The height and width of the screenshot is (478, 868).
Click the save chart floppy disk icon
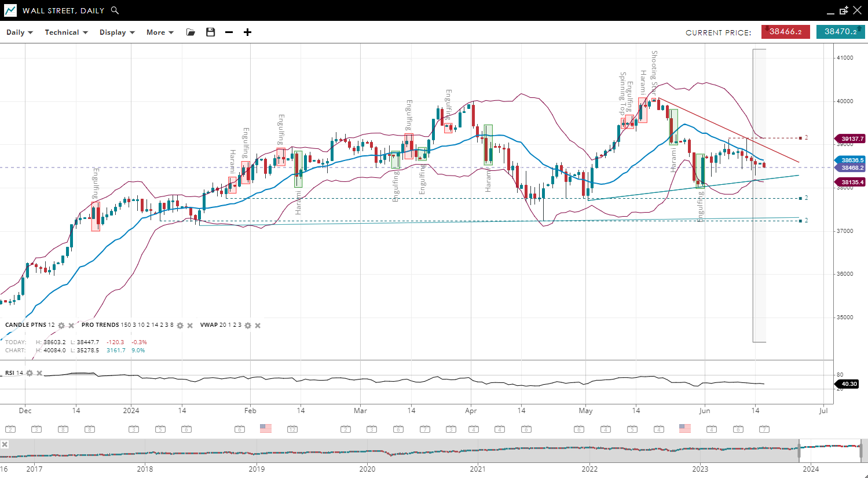coord(211,32)
